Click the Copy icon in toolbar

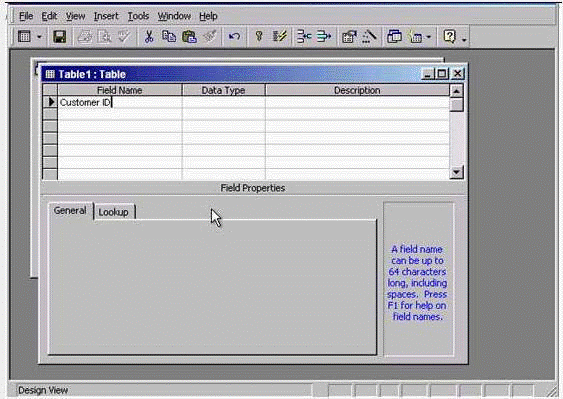click(x=169, y=37)
